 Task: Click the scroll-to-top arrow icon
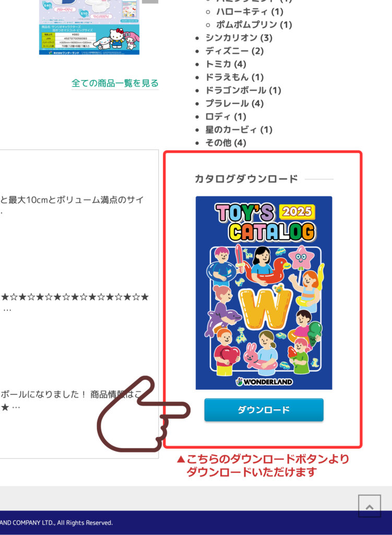click(x=370, y=506)
